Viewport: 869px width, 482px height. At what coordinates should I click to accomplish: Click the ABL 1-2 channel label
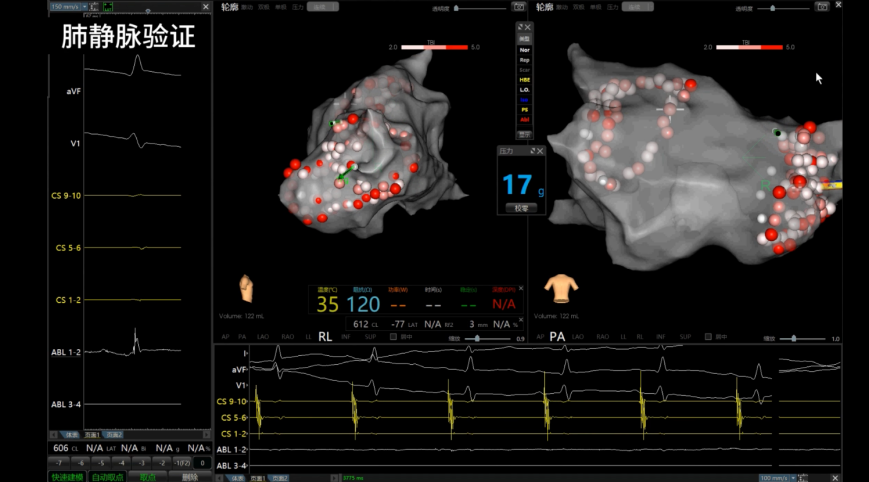point(67,352)
